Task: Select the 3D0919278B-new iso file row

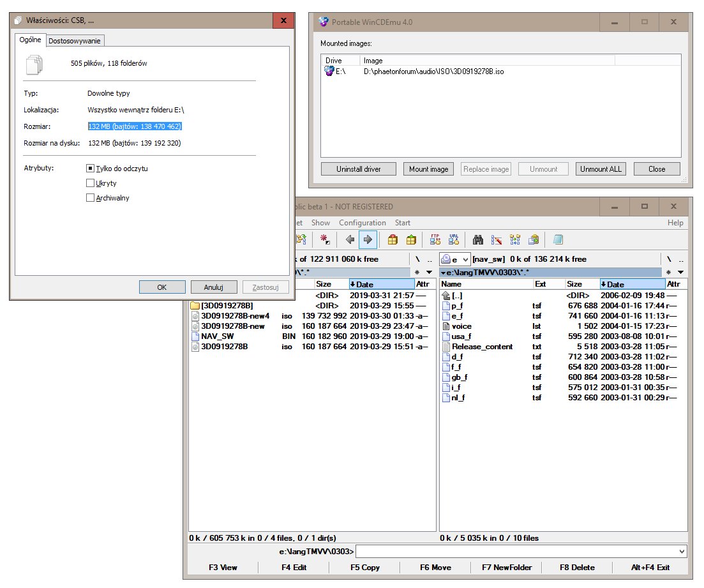Action: click(x=312, y=326)
